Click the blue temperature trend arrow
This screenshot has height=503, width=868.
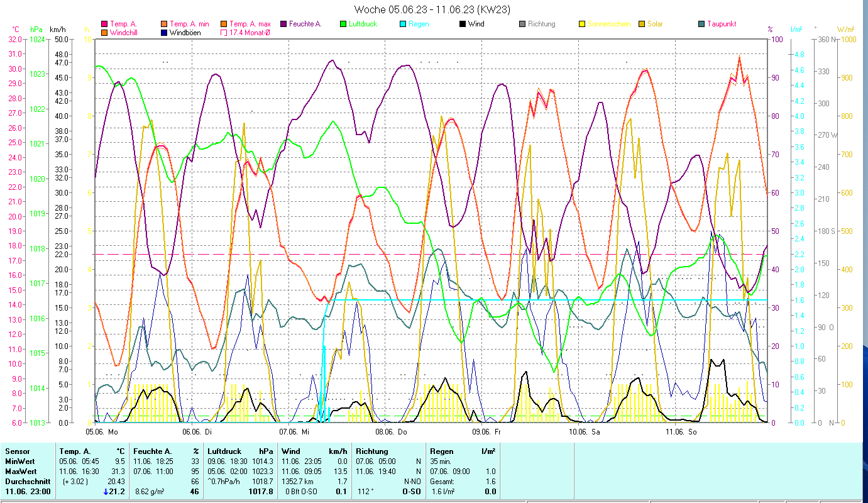click(x=106, y=492)
